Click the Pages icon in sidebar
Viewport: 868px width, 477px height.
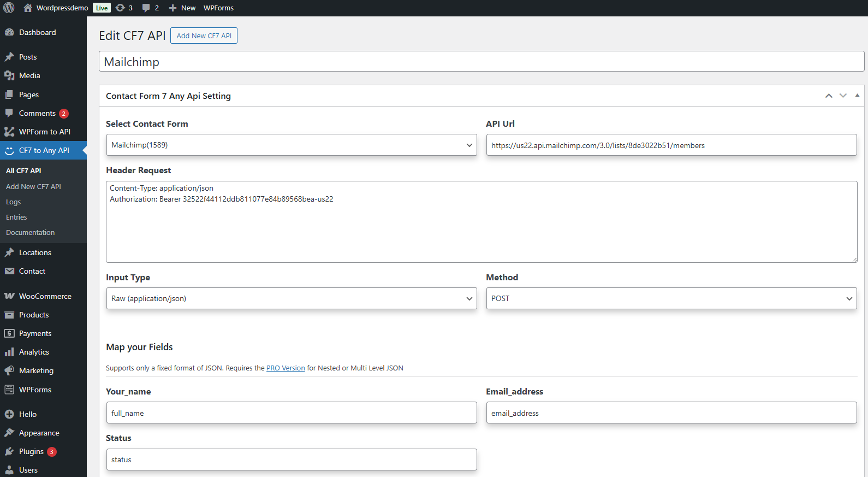(9, 95)
